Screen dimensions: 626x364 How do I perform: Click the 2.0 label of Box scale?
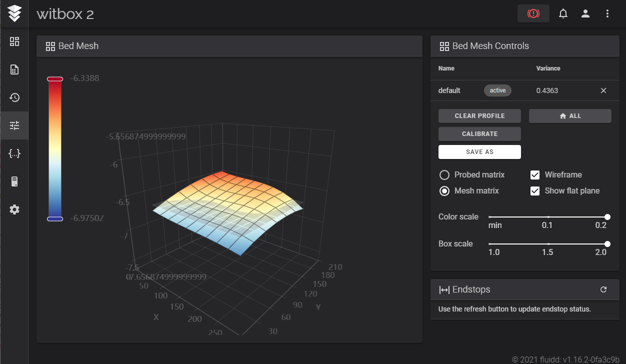click(600, 252)
